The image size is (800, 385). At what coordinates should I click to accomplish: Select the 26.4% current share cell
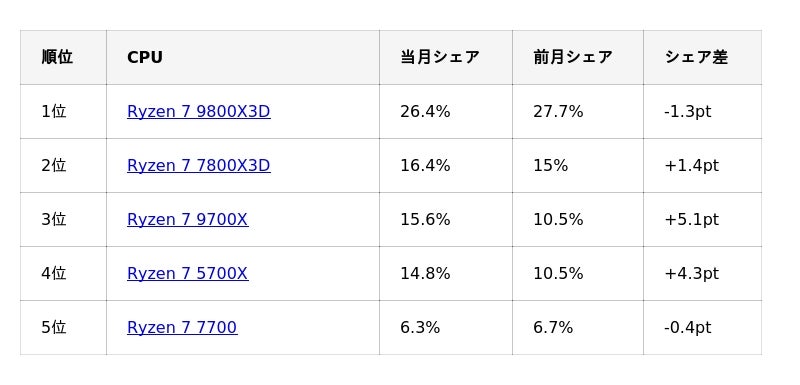446,112
